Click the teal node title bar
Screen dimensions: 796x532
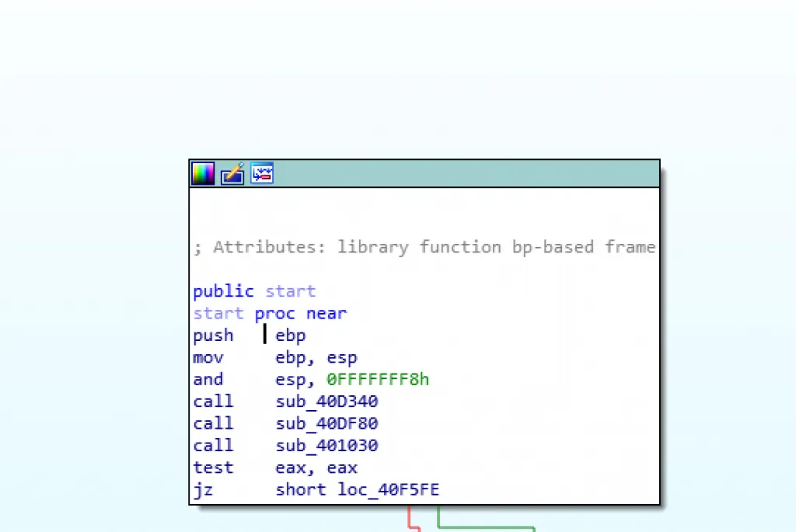click(x=466, y=174)
